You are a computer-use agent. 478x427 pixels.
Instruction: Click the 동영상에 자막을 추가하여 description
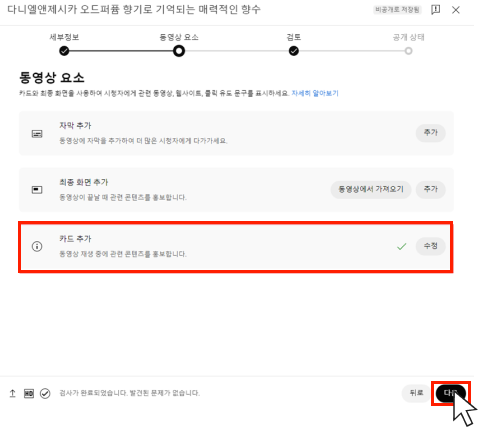point(143,141)
